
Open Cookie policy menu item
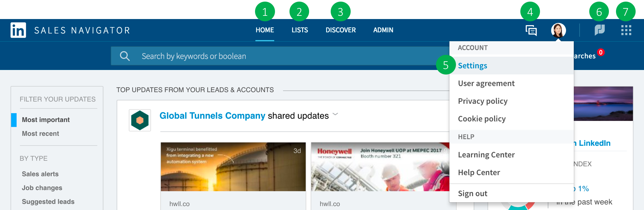tap(512, 119)
